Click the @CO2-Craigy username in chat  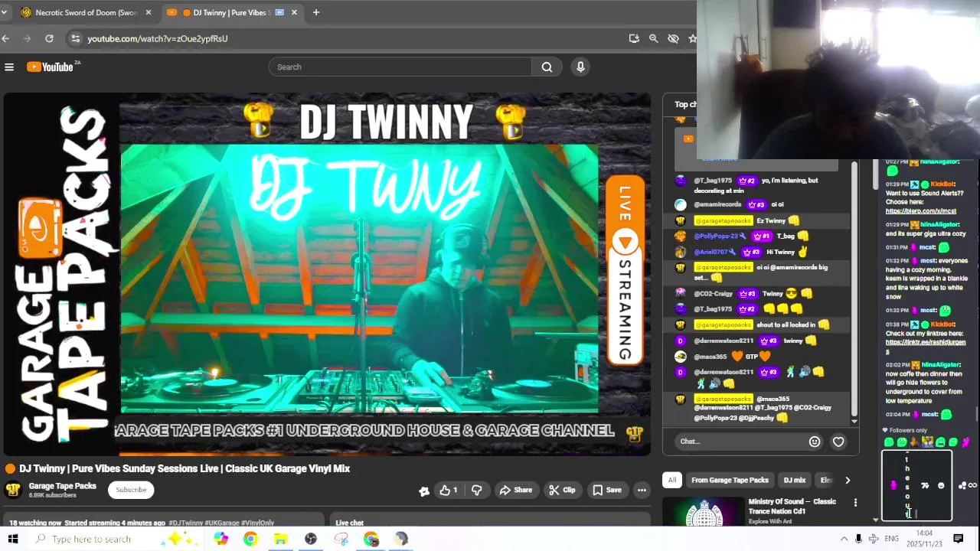click(x=714, y=294)
